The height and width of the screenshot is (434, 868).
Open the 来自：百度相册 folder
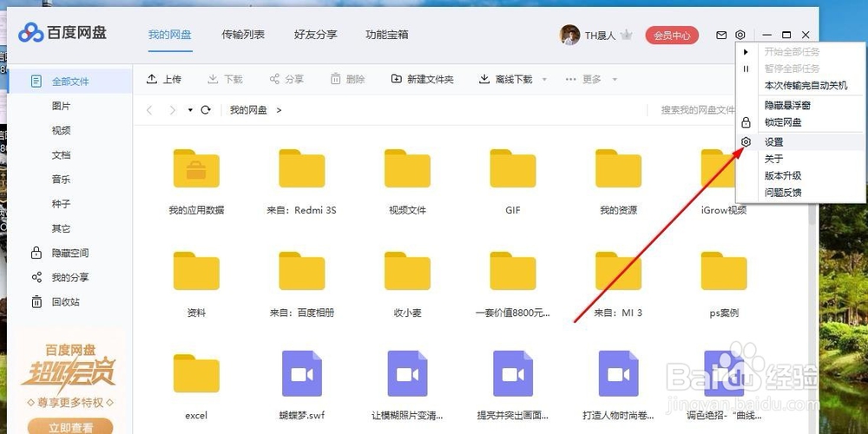302,271
